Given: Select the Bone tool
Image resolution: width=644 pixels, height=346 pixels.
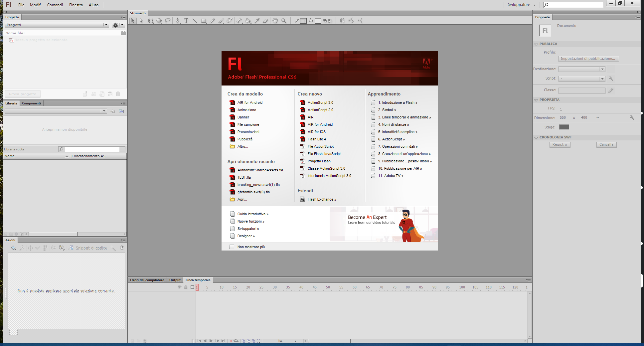Looking at the screenshot, I should click(x=239, y=21).
